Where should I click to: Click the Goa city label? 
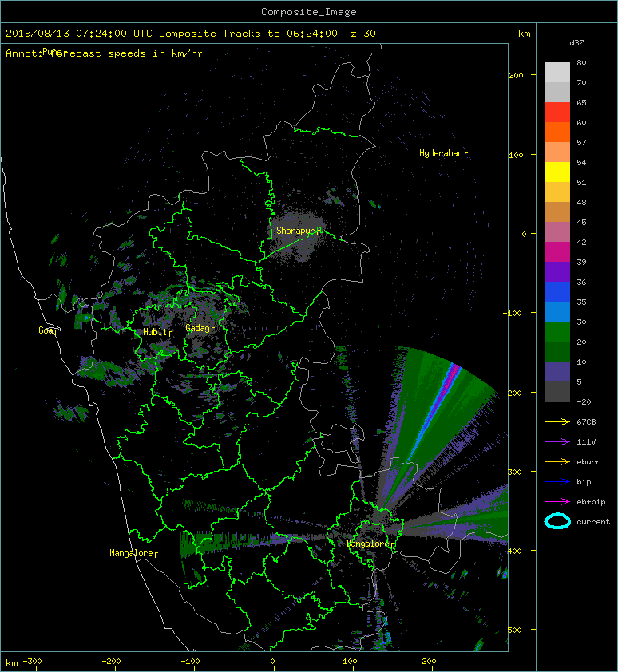(x=46, y=330)
